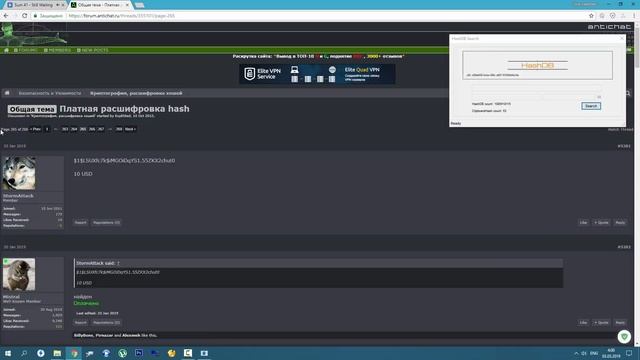Reply to Mistral's post
The image size is (640, 360).
pyautogui.click(x=620, y=322)
